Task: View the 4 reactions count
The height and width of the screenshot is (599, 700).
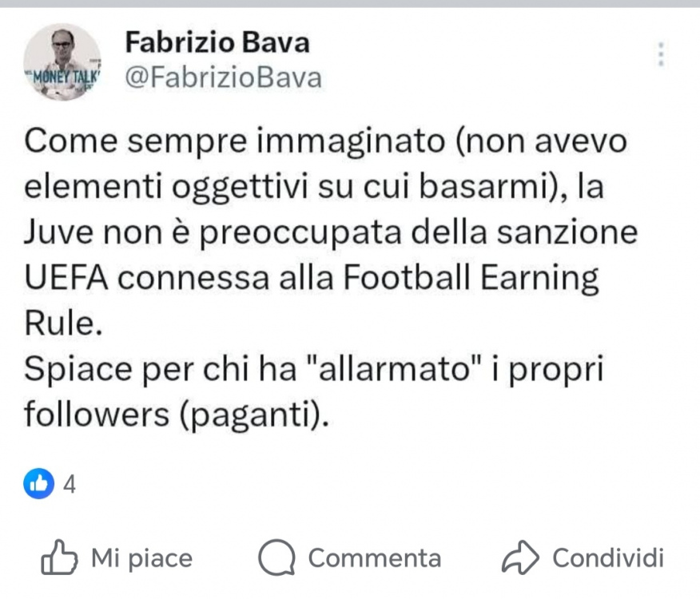Action: tap(69, 484)
